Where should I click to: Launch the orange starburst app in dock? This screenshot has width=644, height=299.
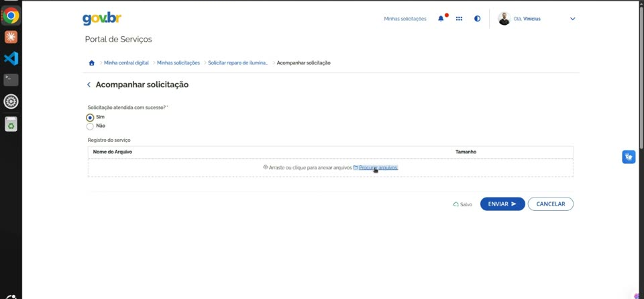(11, 38)
